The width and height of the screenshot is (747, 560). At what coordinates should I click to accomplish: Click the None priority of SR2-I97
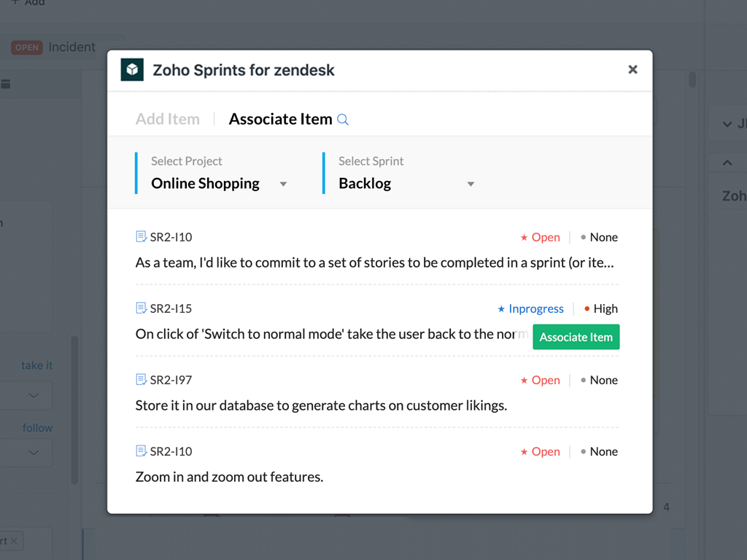pyautogui.click(x=600, y=380)
